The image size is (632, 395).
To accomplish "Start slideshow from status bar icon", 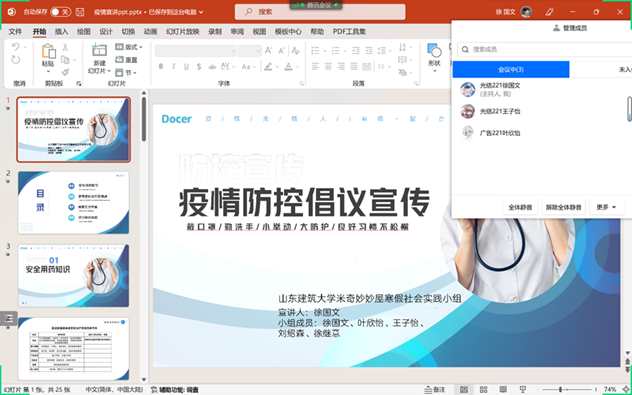I will pos(523,389).
